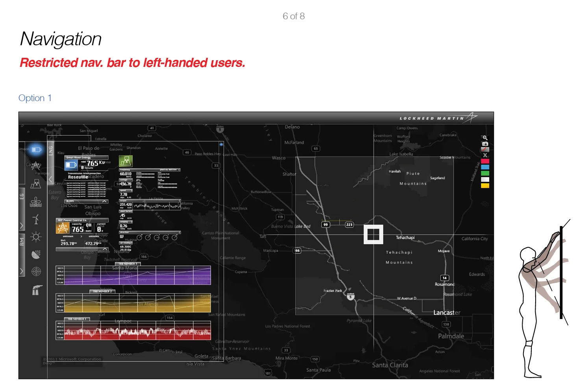
Task: Pick the blue color swatch
Action: [485, 167]
